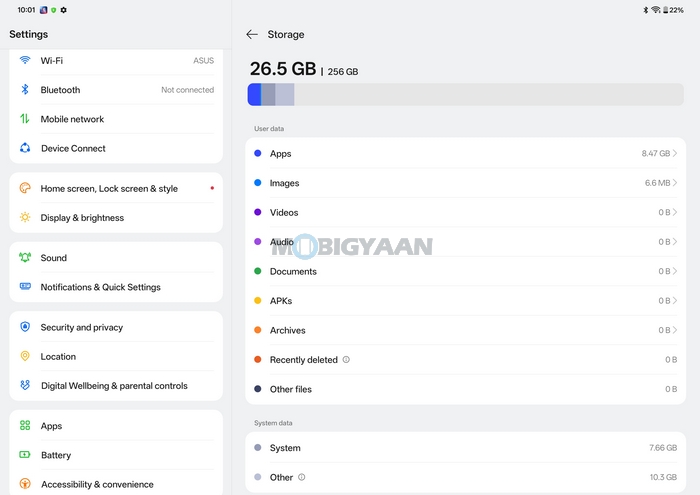Expand Apps storage chevron showing 8.47 GB
Image resolution: width=700 pixels, height=495 pixels.
coord(675,154)
